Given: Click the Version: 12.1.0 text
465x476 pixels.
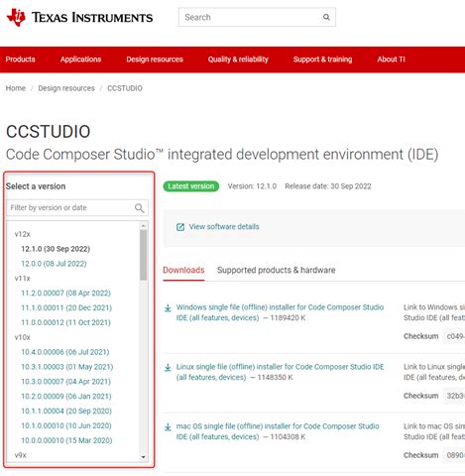Looking at the screenshot, I should click(x=252, y=186).
